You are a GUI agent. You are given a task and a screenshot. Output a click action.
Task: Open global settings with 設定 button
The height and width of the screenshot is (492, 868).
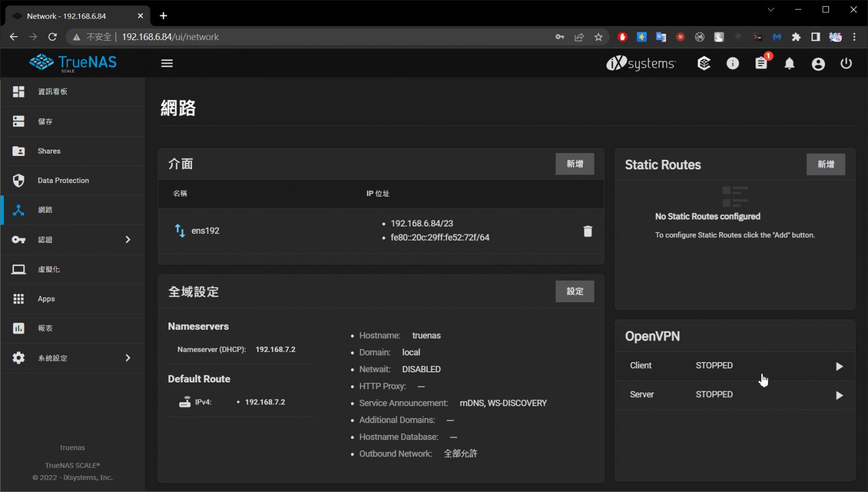[x=575, y=291]
